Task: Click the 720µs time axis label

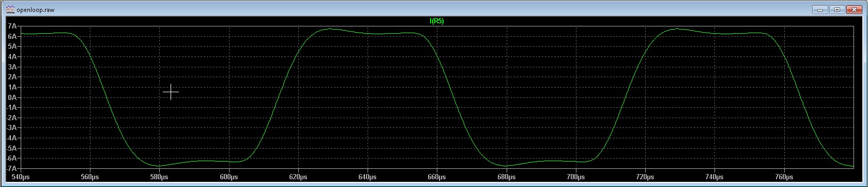Action: [x=645, y=177]
